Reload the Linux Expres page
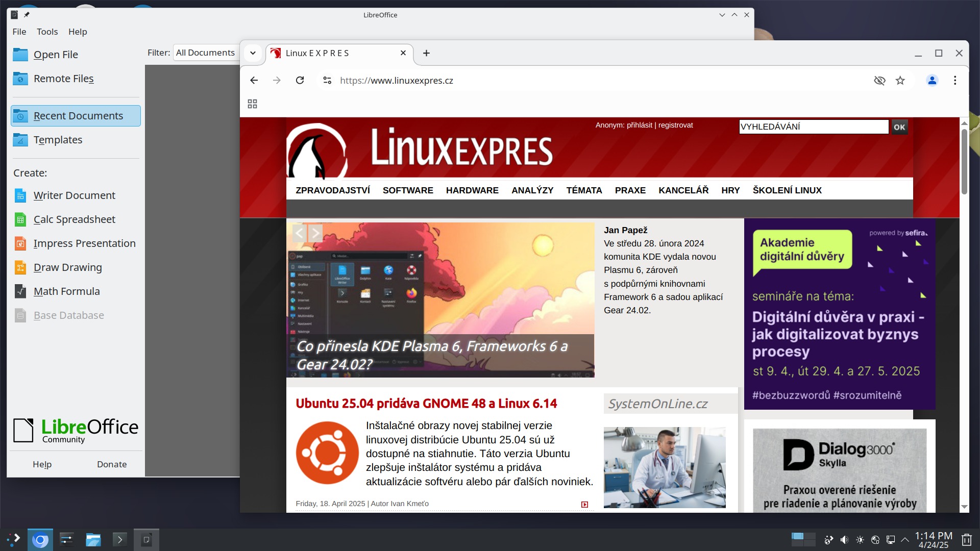 click(300, 81)
